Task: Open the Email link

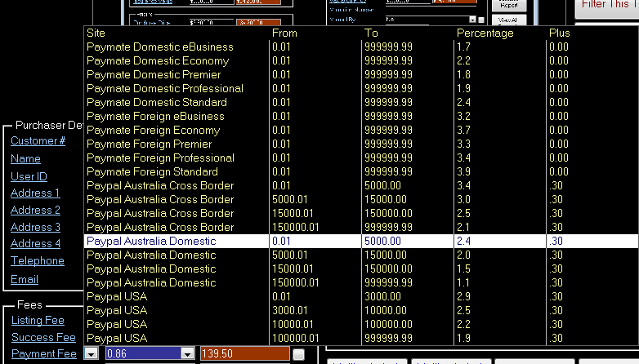Action: coord(25,280)
